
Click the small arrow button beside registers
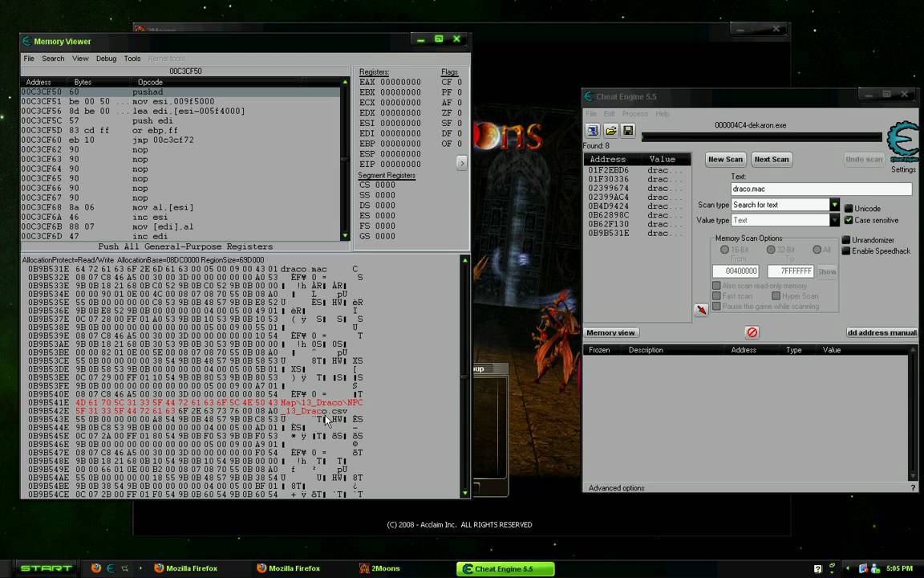click(461, 163)
